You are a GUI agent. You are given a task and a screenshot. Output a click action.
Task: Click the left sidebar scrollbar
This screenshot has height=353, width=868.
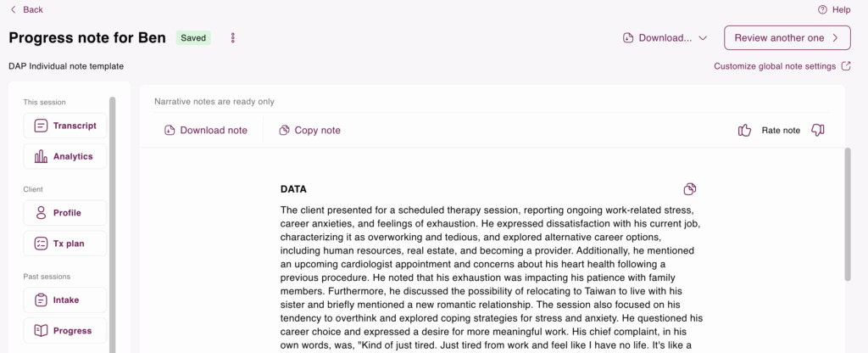[113, 221]
